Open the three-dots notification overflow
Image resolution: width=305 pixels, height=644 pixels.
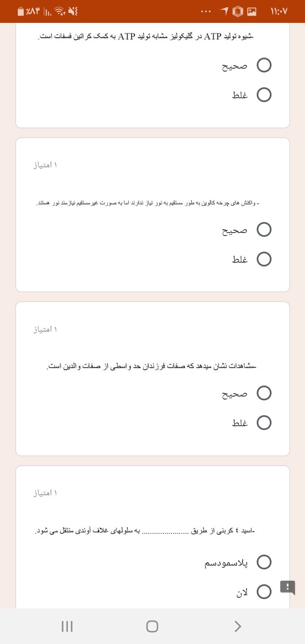pyautogui.click(x=206, y=11)
